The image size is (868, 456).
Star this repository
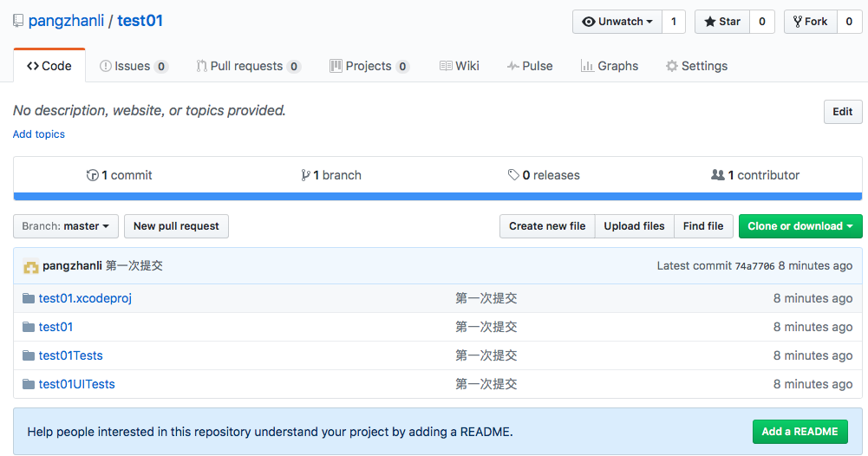pyautogui.click(x=722, y=22)
